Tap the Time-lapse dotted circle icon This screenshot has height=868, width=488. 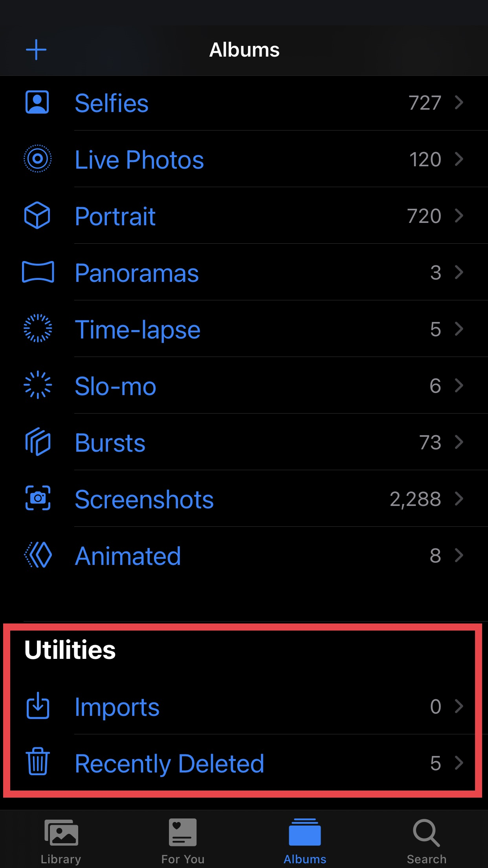pyautogui.click(x=38, y=329)
